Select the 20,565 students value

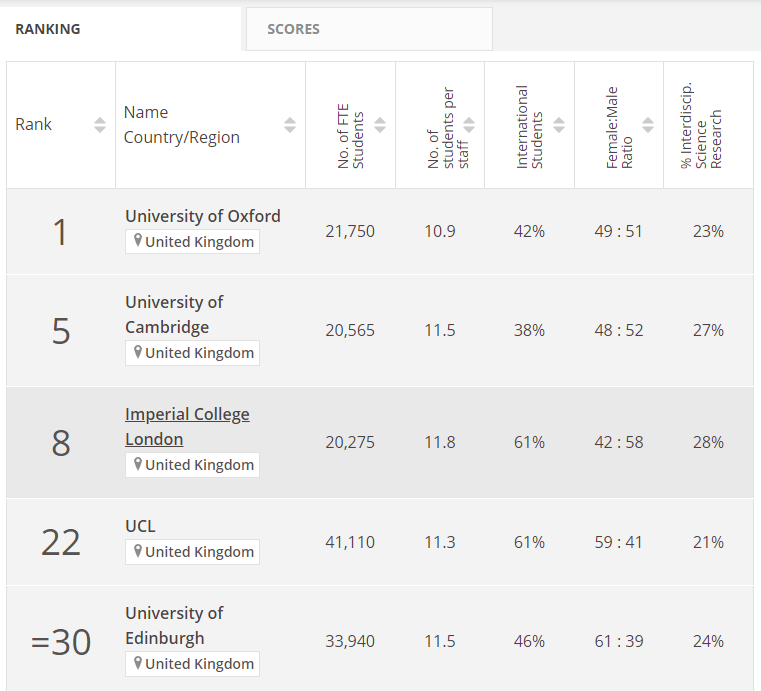point(350,330)
